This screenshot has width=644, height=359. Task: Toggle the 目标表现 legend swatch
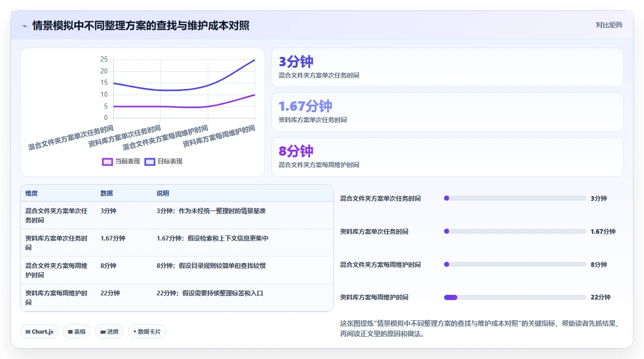(150, 161)
